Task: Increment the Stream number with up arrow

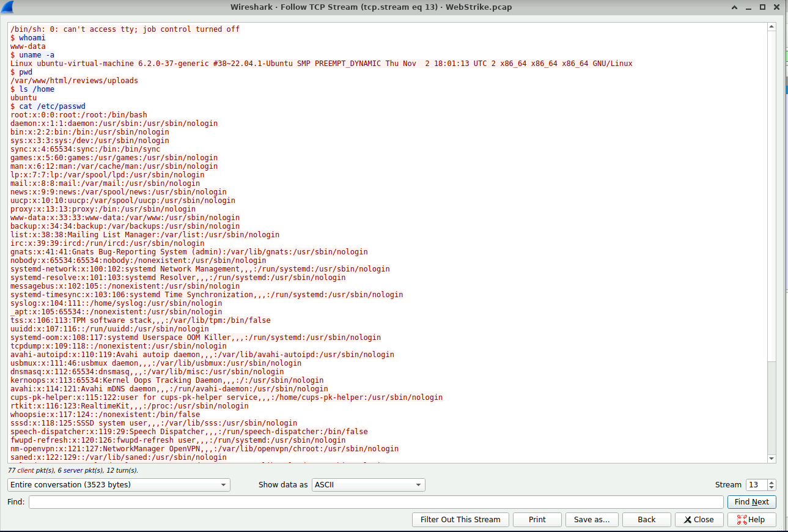Action: 771,482
